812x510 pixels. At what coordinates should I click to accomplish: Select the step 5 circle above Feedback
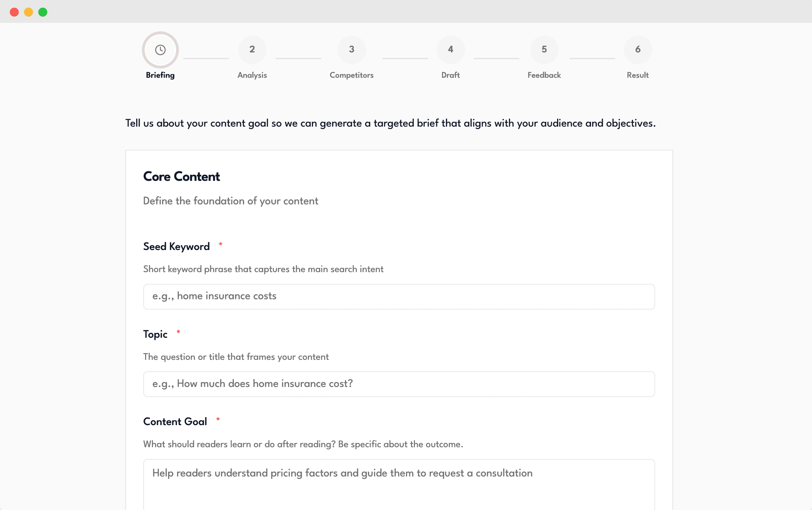pos(544,50)
